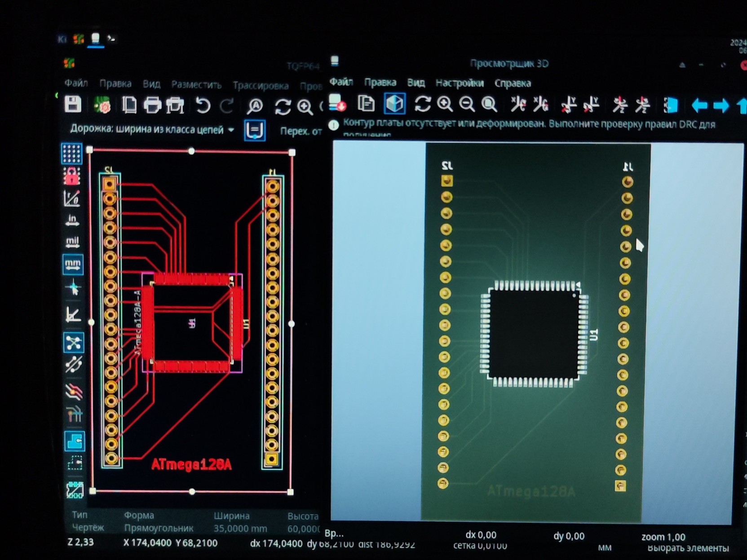Open the find tool in PCB editor

[x=255, y=106]
